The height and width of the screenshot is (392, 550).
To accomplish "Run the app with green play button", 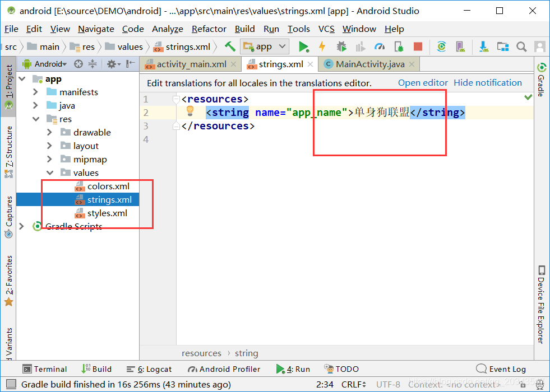I will (x=303, y=46).
